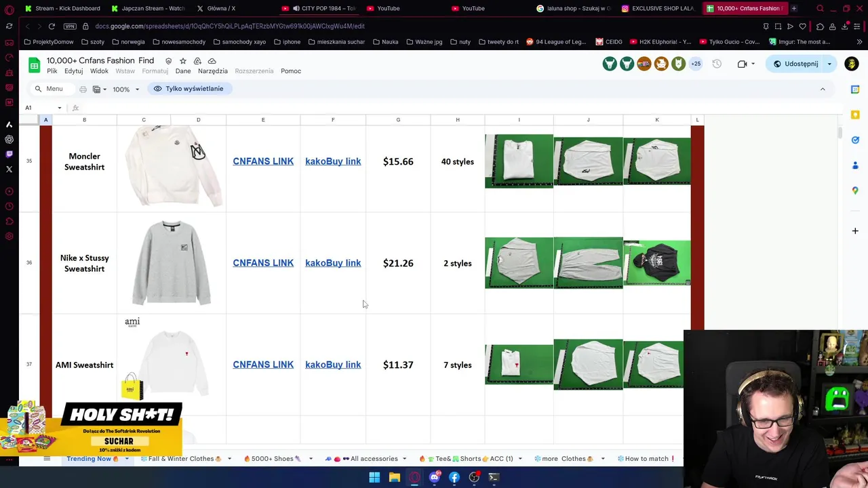
Task: Open the Plik menu
Action: (52, 71)
